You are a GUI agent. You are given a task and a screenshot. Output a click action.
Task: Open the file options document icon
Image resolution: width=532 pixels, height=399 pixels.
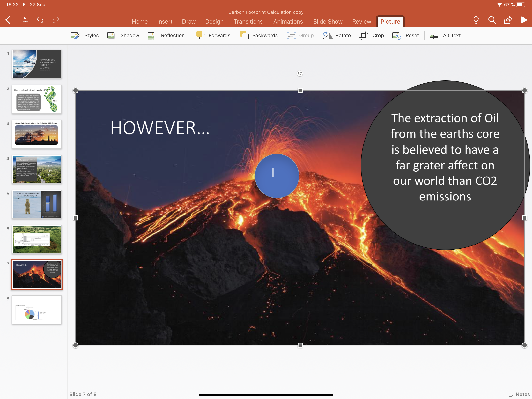24,20
